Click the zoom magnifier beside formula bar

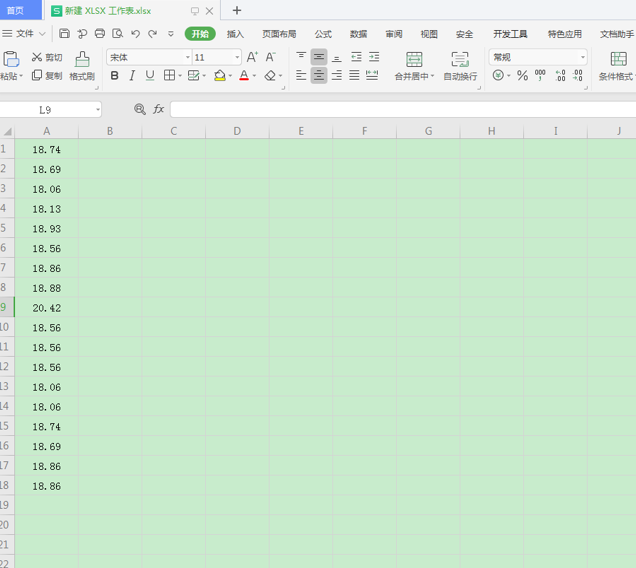140,109
